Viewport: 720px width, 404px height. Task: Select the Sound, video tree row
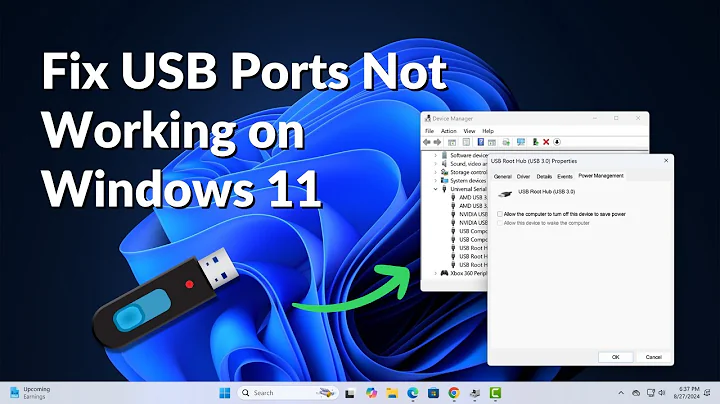(x=464, y=163)
